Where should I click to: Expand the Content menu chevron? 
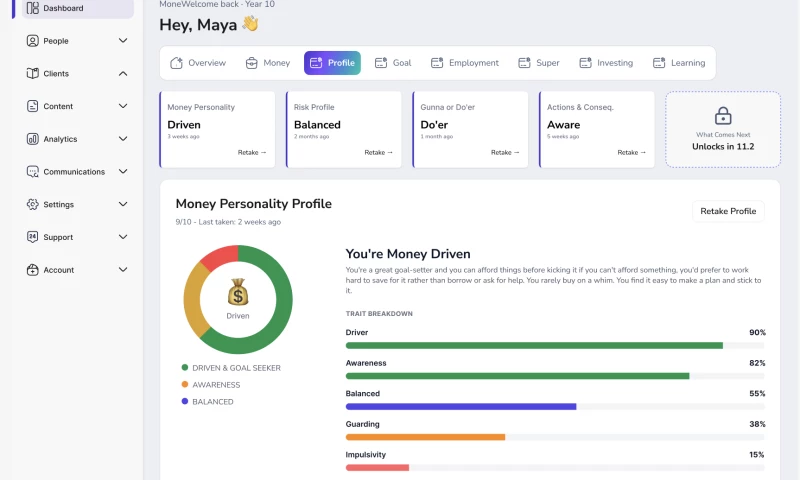123,106
